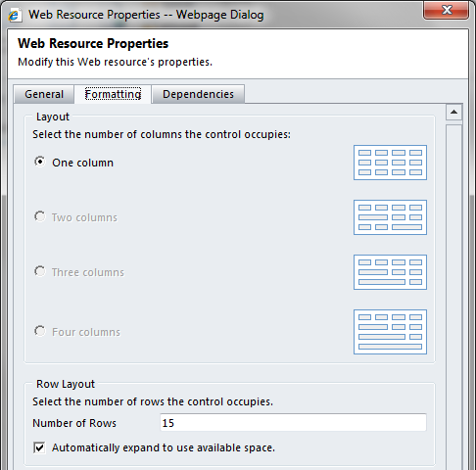Click the scrollbar up arrow
This screenshot has width=476, height=470.
click(x=453, y=113)
